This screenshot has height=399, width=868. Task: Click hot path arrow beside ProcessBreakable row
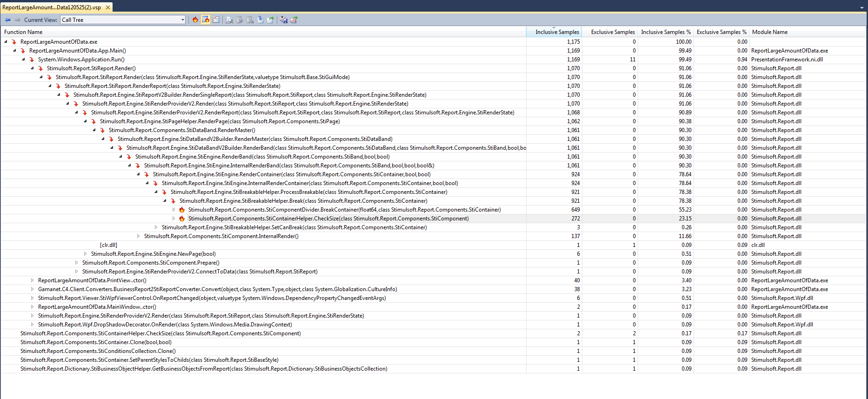[x=164, y=192]
